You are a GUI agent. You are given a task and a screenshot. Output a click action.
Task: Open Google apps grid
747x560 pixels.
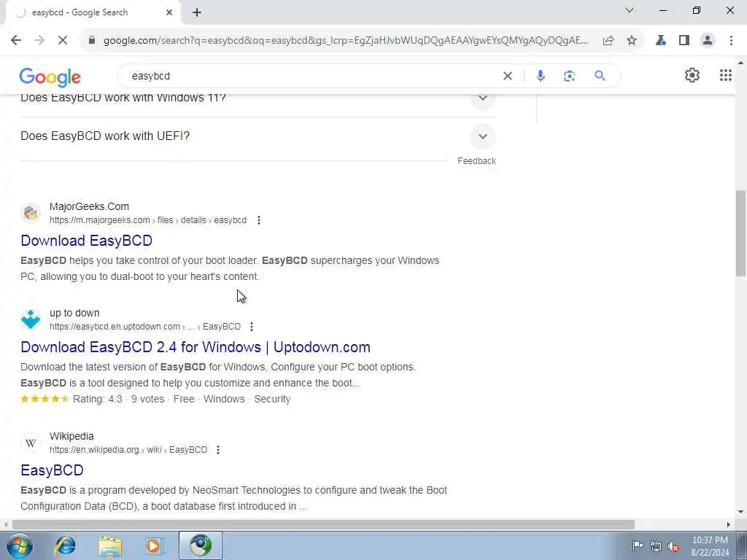coord(726,75)
